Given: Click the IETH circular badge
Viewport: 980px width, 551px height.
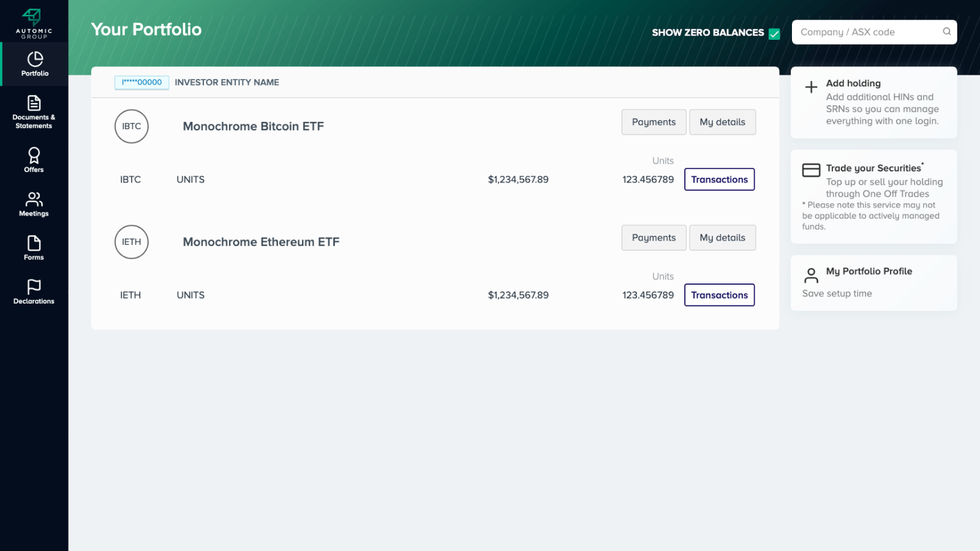Looking at the screenshot, I should 132,242.
